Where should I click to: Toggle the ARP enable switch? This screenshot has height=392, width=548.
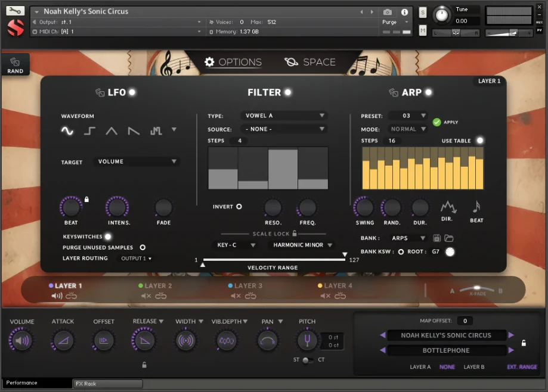(x=429, y=92)
